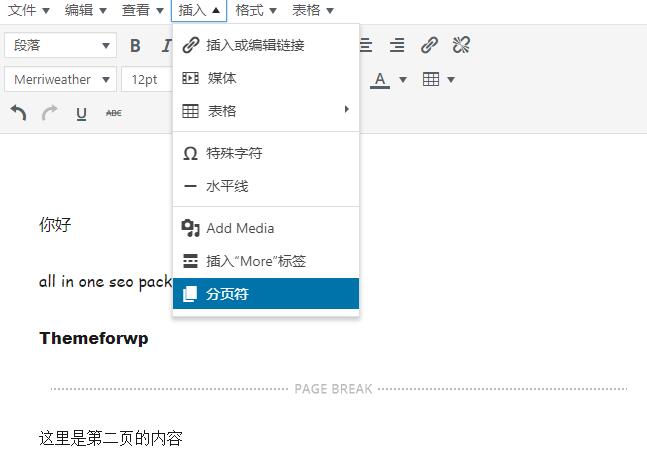The width and height of the screenshot is (647, 474).
Task: Insert a 水平线 horizontal line
Action: pyautogui.click(x=266, y=186)
